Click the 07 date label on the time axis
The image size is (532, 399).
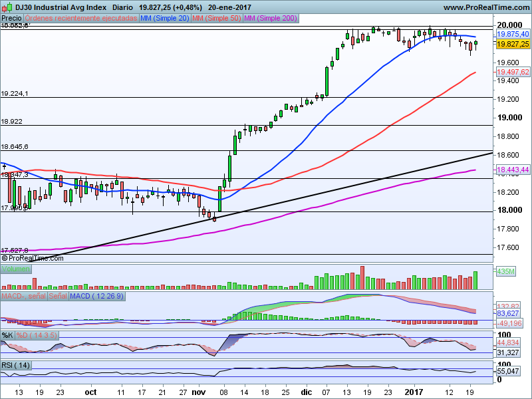[327, 392]
